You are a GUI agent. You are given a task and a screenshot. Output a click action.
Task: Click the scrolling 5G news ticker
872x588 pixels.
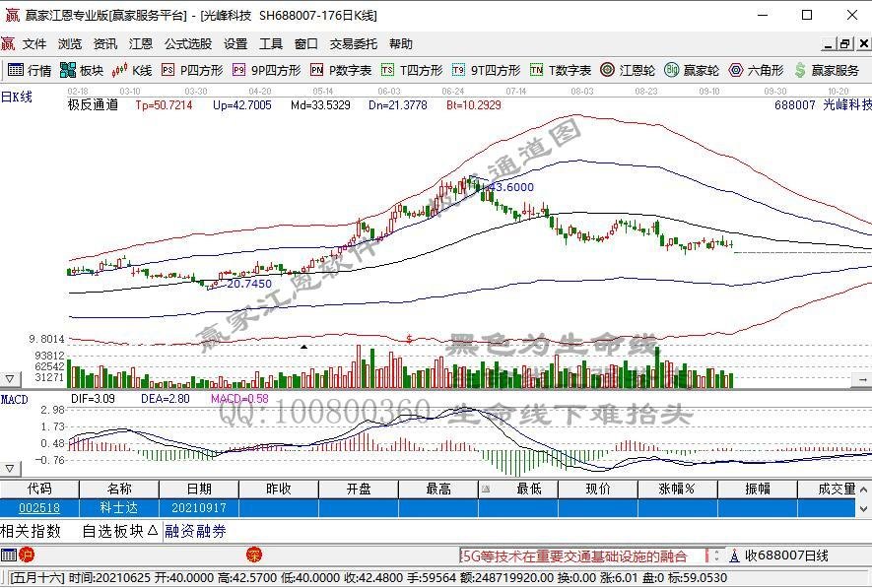(x=581, y=555)
